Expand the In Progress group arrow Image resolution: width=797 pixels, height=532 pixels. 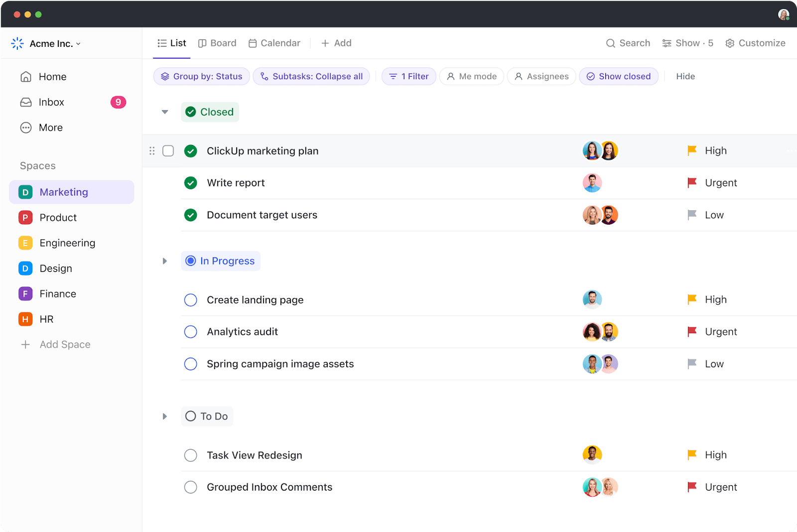tap(165, 261)
